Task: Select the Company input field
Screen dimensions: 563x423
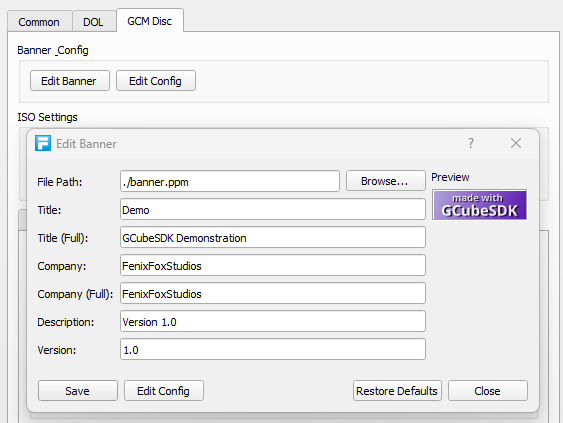Action: [273, 265]
